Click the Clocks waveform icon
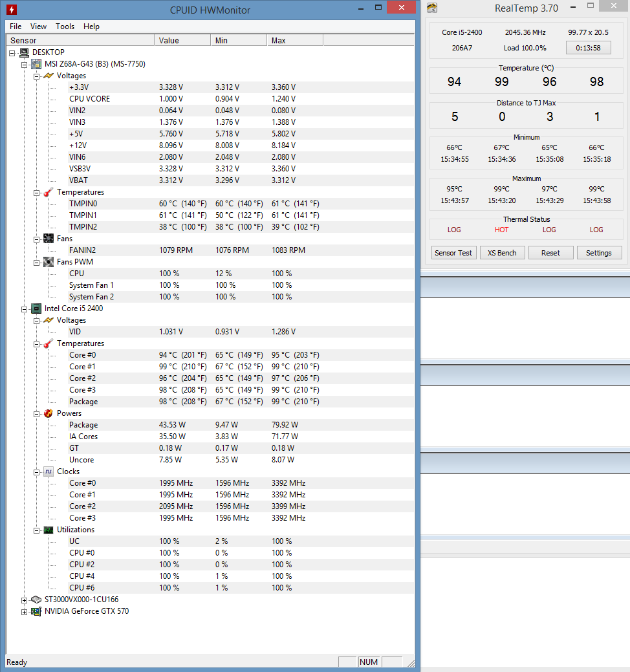The image size is (630, 672). coord(49,471)
